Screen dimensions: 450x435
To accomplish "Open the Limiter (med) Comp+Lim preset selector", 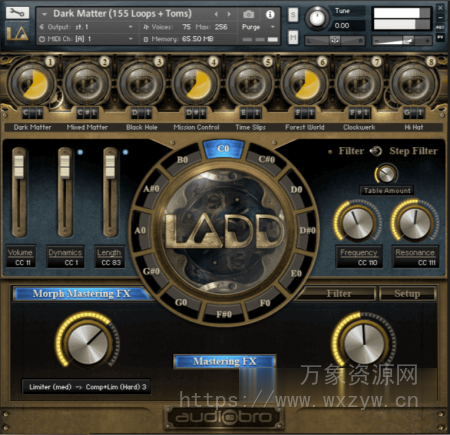I will 86,387.
